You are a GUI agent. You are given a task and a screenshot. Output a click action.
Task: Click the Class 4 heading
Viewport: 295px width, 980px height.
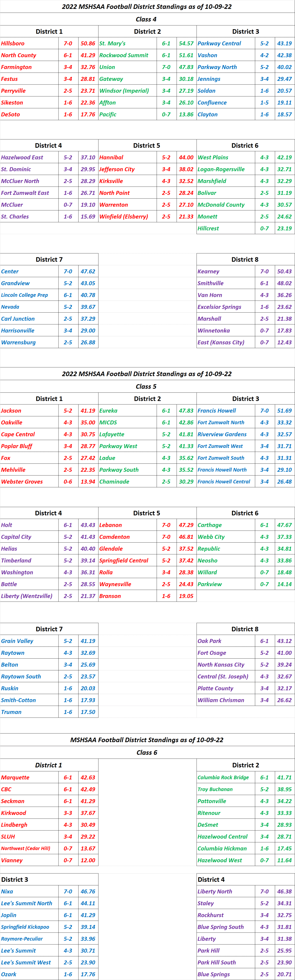pos(147,19)
